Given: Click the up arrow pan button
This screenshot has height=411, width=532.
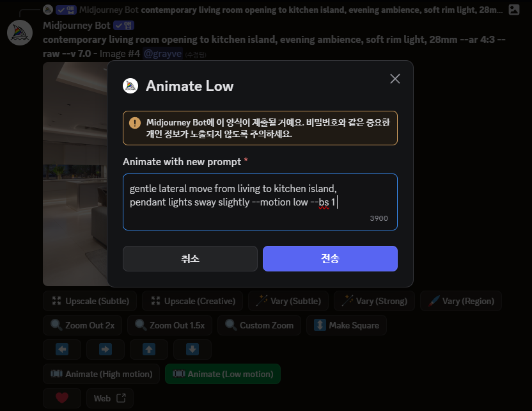Looking at the screenshot, I should tap(149, 349).
